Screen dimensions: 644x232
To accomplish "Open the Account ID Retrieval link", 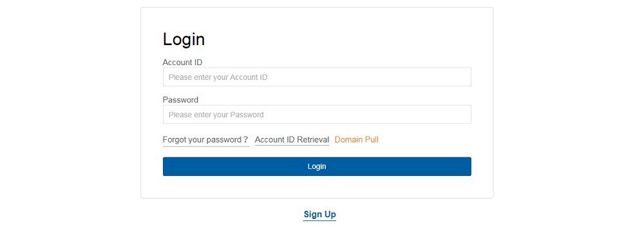I will coord(292,140).
